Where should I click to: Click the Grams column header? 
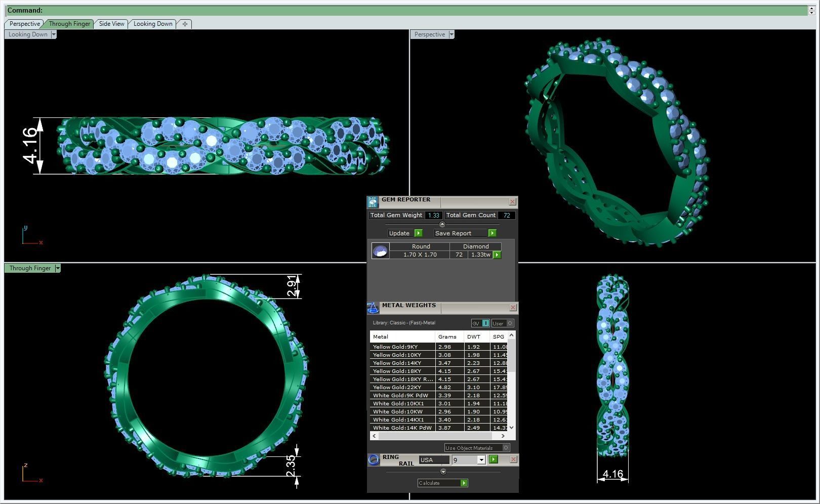pyautogui.click(x=449, y=337)
